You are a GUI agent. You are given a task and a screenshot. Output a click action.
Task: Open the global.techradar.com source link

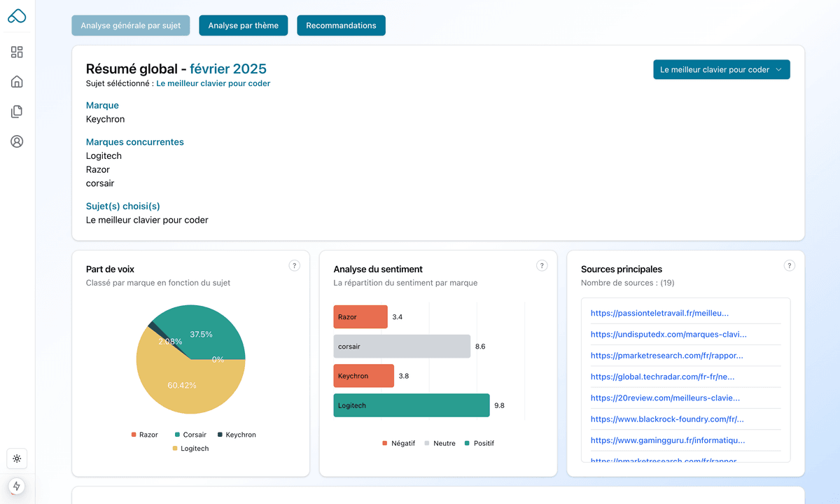tap(662, 377)
